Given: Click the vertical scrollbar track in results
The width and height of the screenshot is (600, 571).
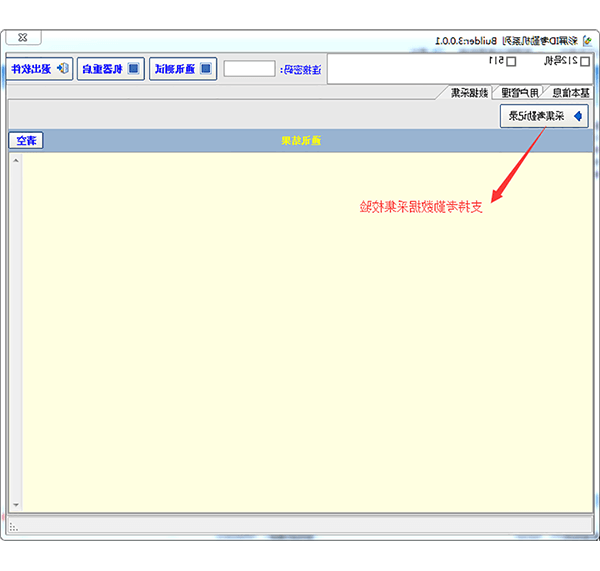Looking at the screenshot, I should [15, 330].
